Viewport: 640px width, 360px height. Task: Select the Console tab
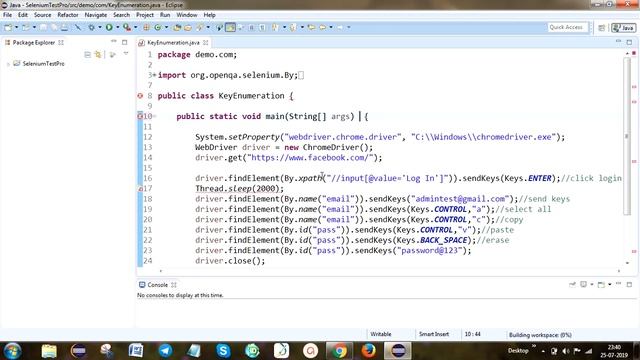pos(157,285)
